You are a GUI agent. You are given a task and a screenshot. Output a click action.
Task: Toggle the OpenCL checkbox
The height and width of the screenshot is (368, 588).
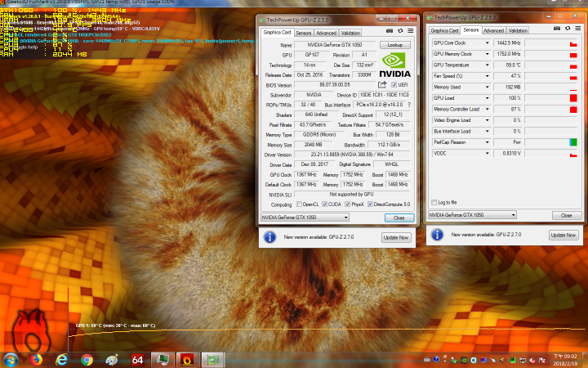299,204
